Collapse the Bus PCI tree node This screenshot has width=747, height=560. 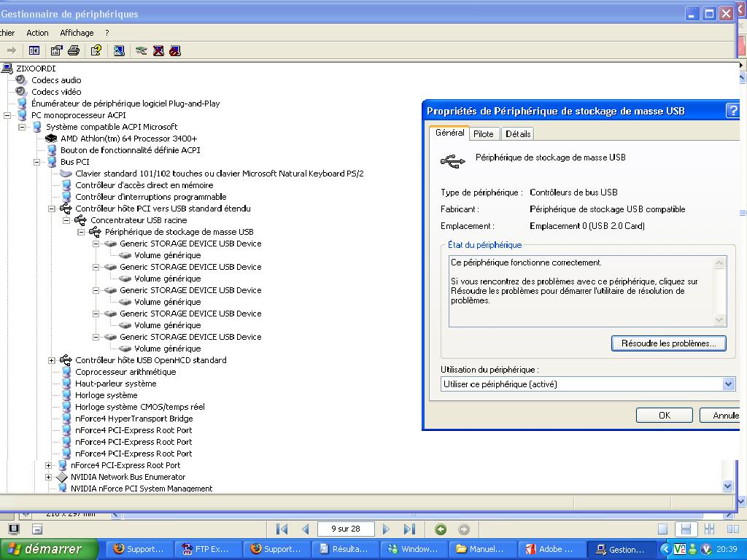coord(36,162)
